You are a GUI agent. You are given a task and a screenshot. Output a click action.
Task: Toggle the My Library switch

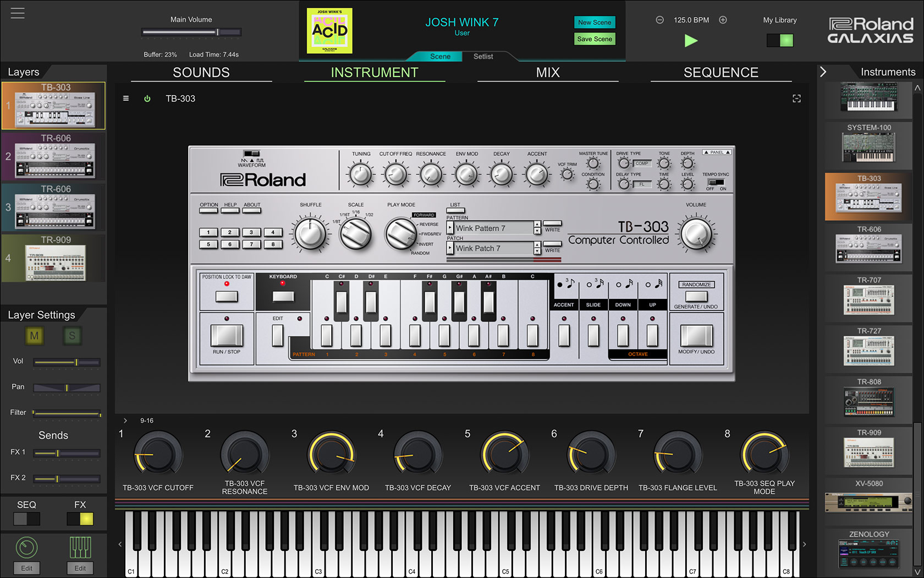point(780,40)
